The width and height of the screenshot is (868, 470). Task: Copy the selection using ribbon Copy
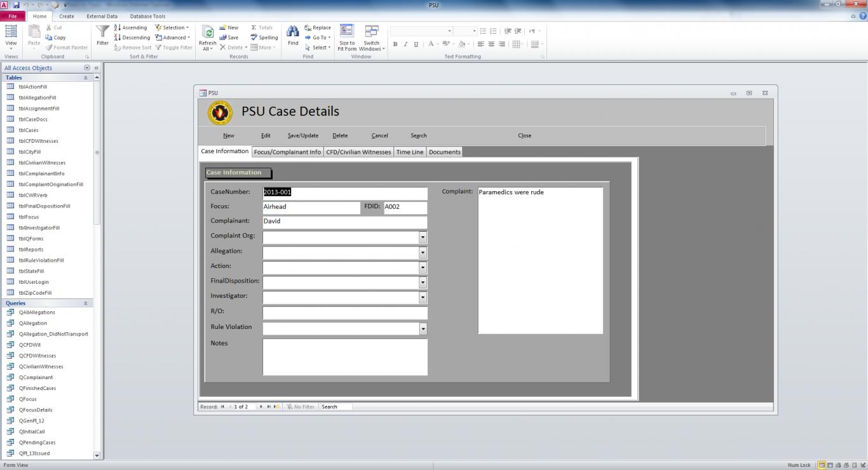[x=55, y=37]
